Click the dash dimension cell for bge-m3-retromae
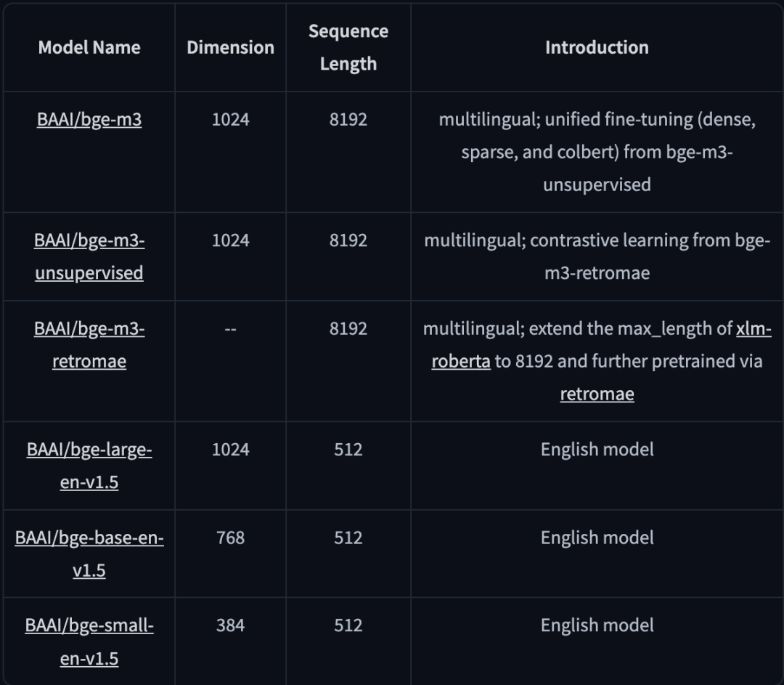This screenshot has width=784, height=685. pos(231,329)
